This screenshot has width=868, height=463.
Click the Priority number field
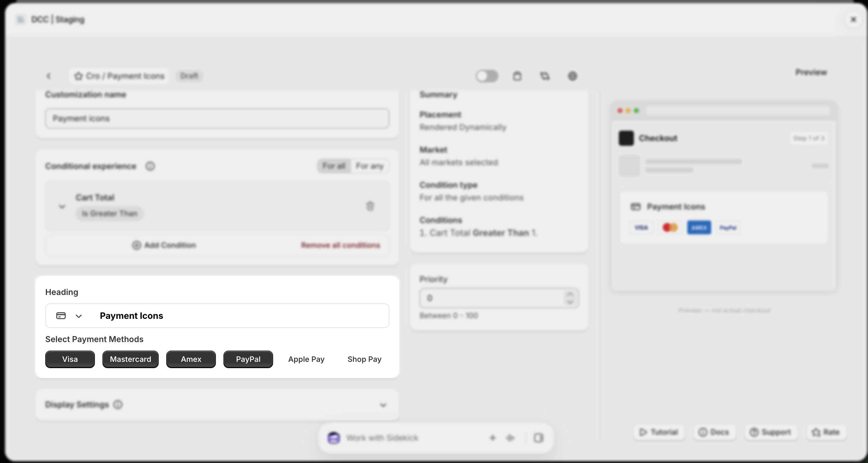coord(492,298)
